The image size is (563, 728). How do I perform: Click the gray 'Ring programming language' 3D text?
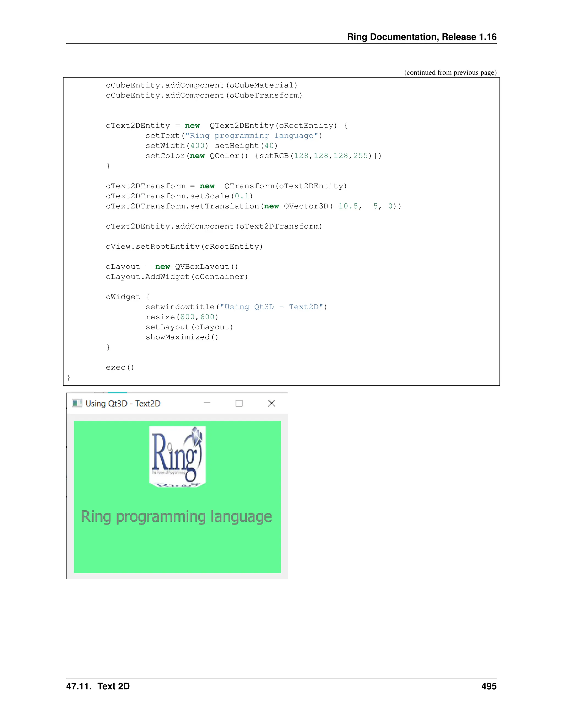click(x=176, y=517)
